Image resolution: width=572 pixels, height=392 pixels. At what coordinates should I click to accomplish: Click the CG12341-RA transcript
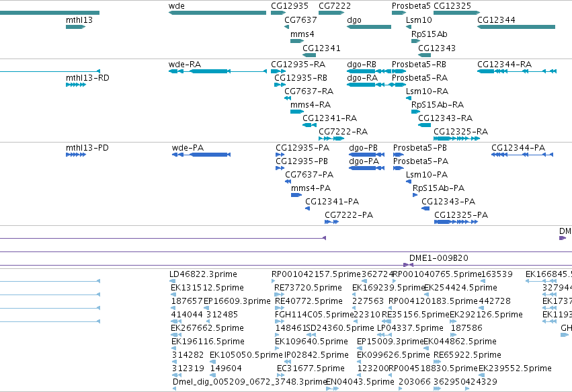[x=309, y=125]
